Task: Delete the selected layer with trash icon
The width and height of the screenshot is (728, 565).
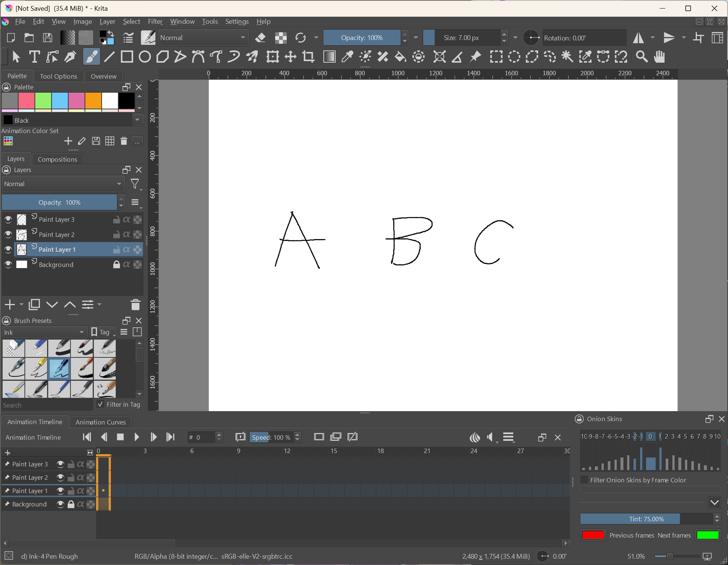Action: (x=135, y=305)
